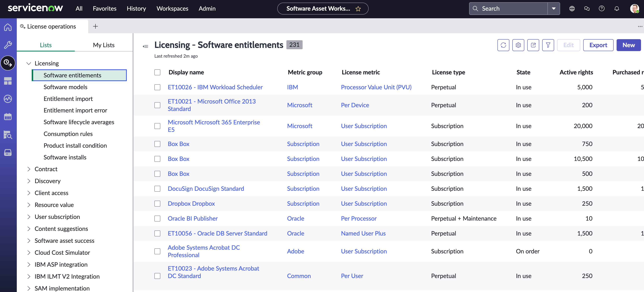Open the calendar sidebar icon

click(8, 117)
